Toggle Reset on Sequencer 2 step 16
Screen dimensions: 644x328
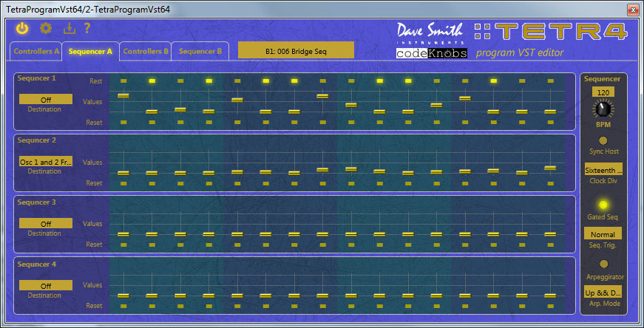550,183
